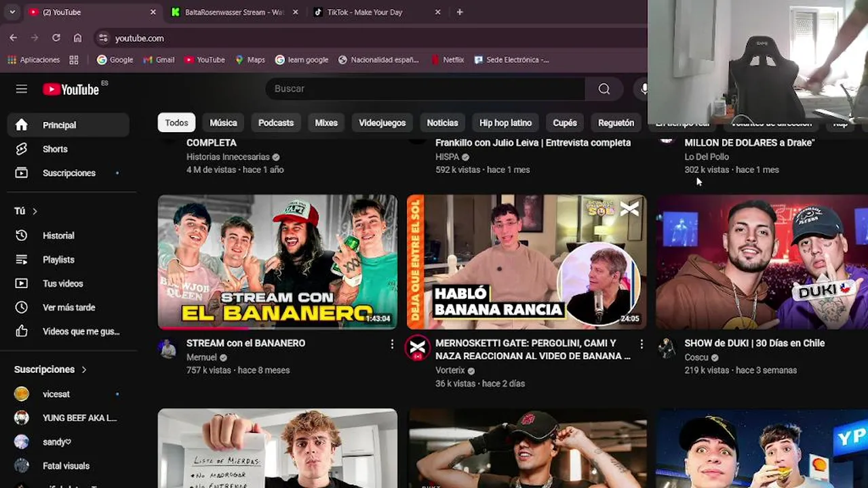Select the Reguetón filter chip
The height and width of the screenshot is (488, 868).
click(616, 123)
